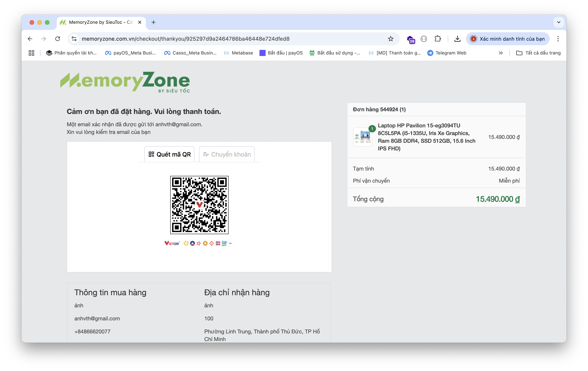Click the profile Xác minh danh tính button
This screenshot has width=588, height=371.
[x=507, y=39]
